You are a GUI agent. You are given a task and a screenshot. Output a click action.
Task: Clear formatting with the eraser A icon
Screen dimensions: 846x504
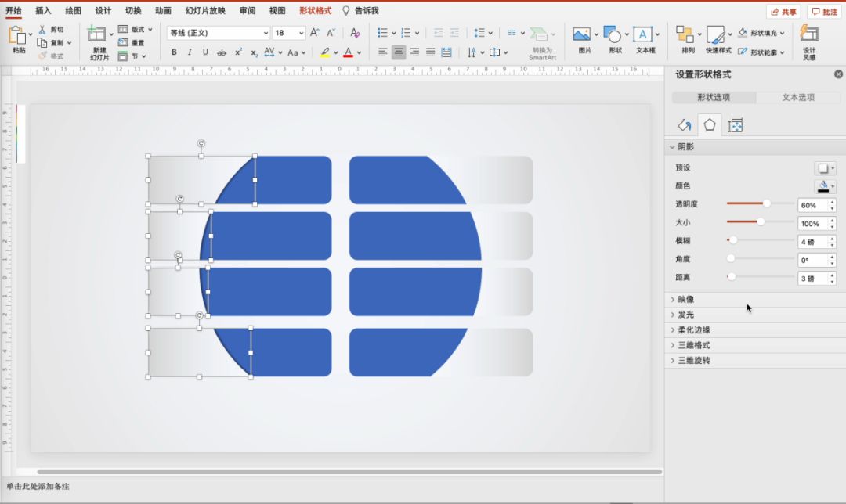point(355,33)
